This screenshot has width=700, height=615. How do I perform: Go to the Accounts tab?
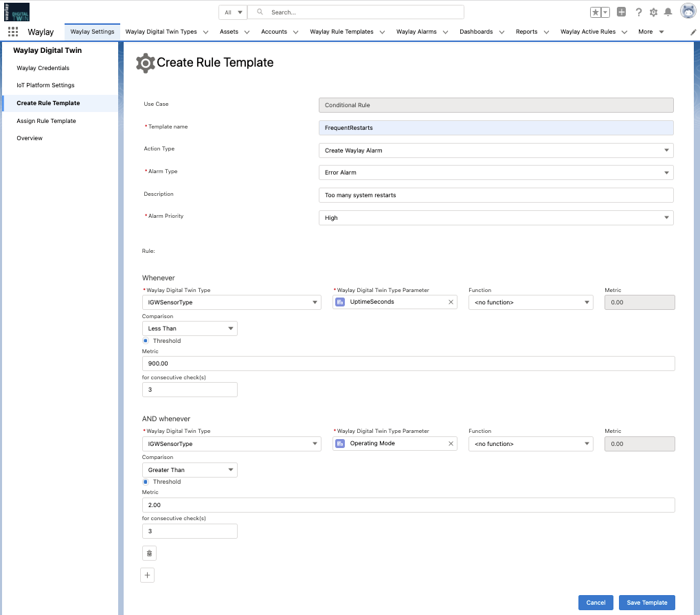pyautogui.click(x=274, y=32)
